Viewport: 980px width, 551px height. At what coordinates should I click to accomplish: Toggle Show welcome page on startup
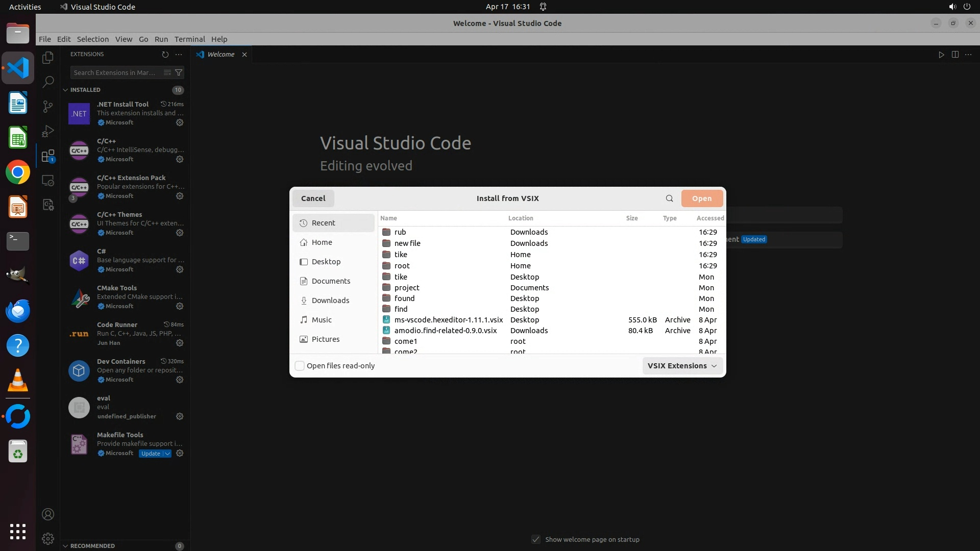(x=536, y=539)
